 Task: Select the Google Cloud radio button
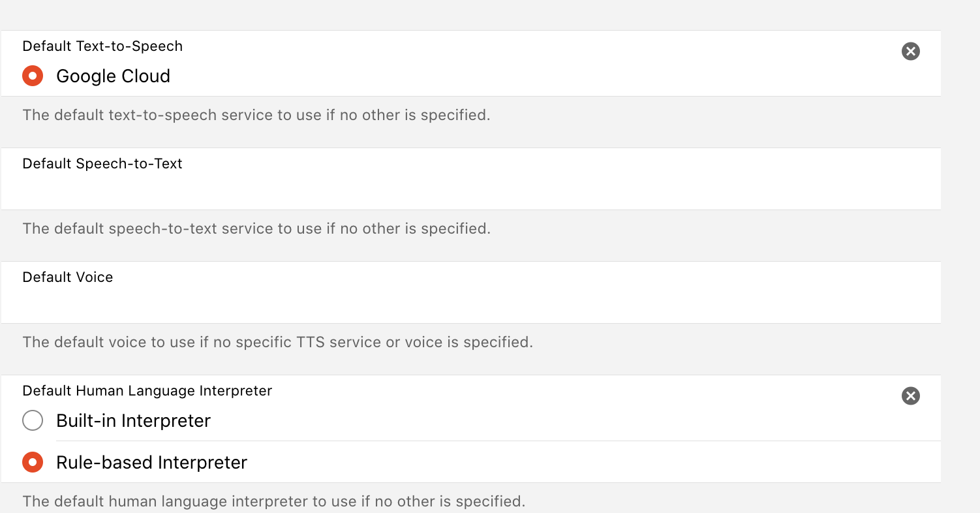click(x=33, y=76)
